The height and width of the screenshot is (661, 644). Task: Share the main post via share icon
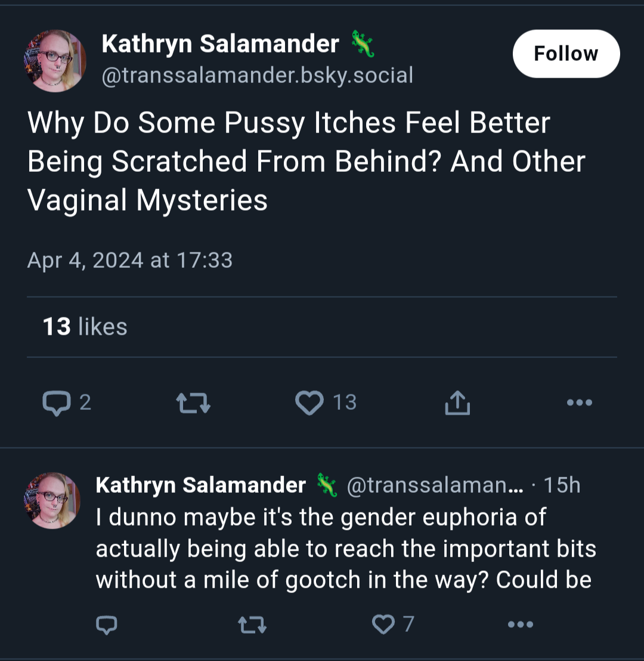[x=457, y=403]
